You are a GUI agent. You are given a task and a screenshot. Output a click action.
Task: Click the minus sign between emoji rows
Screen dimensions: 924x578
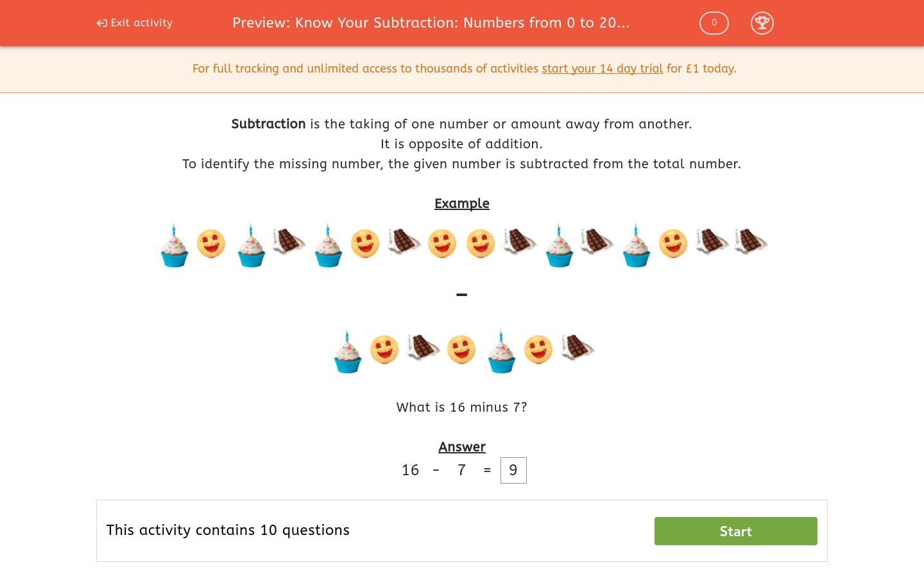point(461,294)
